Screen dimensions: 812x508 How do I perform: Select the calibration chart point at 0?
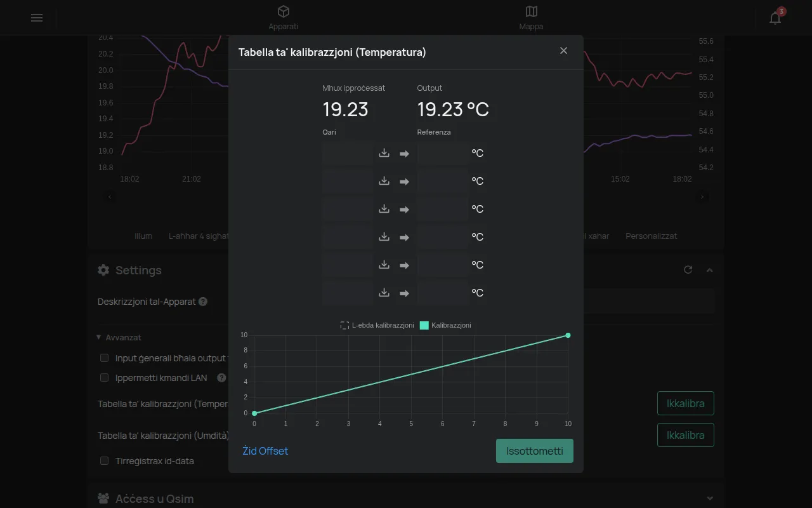254,413
